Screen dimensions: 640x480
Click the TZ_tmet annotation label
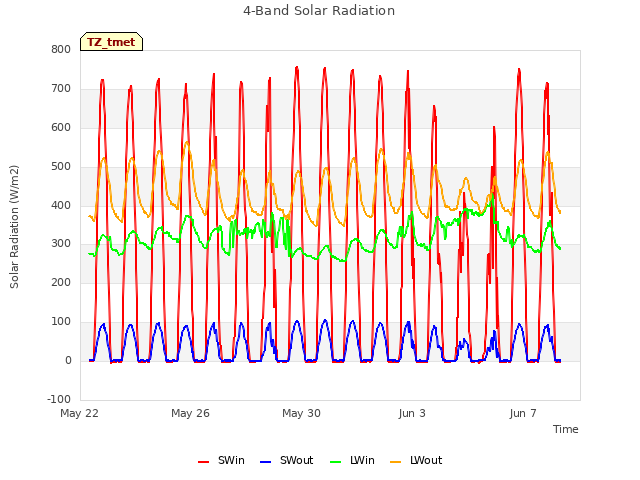coord(111,42)
